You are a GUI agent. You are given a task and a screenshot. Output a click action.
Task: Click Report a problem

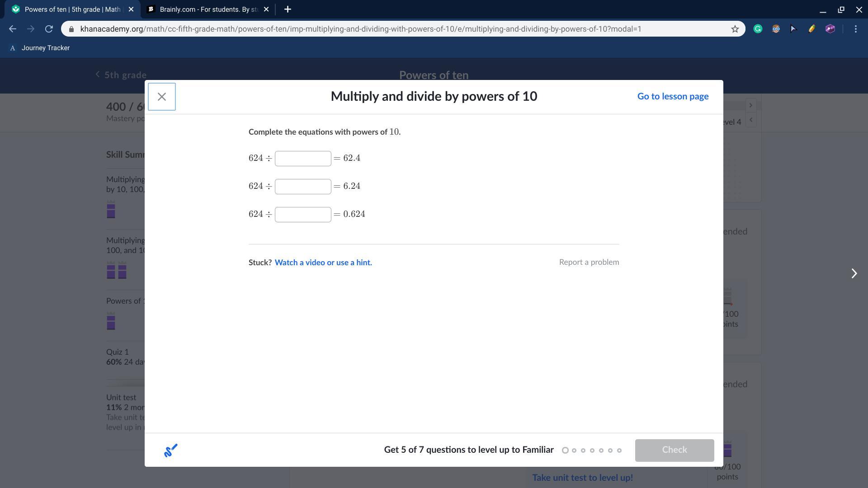[x=589, y=262]
